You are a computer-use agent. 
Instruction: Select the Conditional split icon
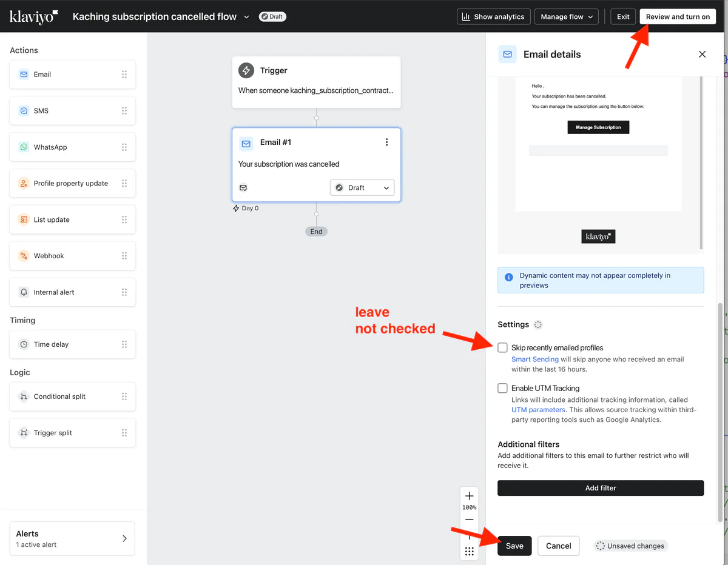click(24, 396)
